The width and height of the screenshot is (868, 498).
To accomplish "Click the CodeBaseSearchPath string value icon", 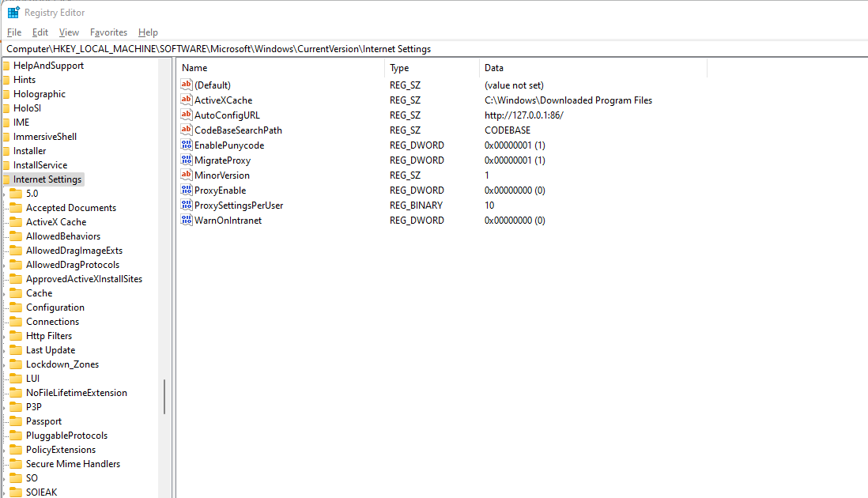I will click(x=187, y=130).
